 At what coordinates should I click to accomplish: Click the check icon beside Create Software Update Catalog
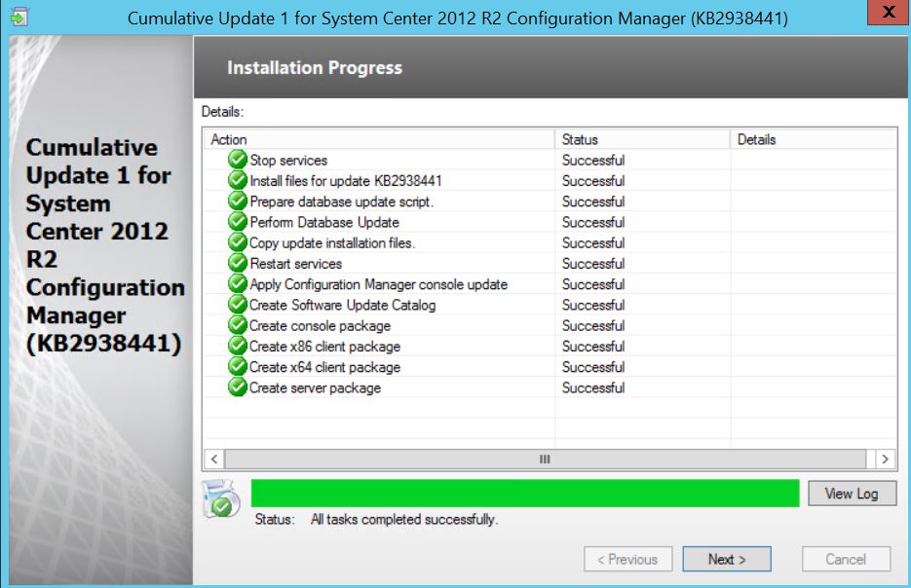(x=238, y=305)
